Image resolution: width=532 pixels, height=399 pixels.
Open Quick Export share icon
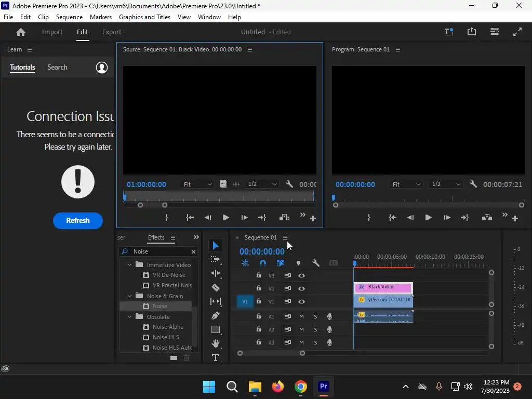click(472, 32)
